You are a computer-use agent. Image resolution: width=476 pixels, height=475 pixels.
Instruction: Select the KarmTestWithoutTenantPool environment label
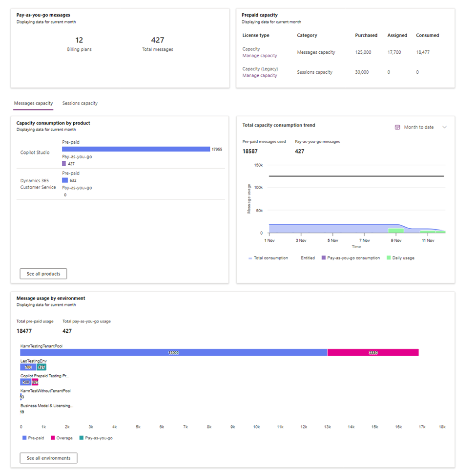pos(45,391)
